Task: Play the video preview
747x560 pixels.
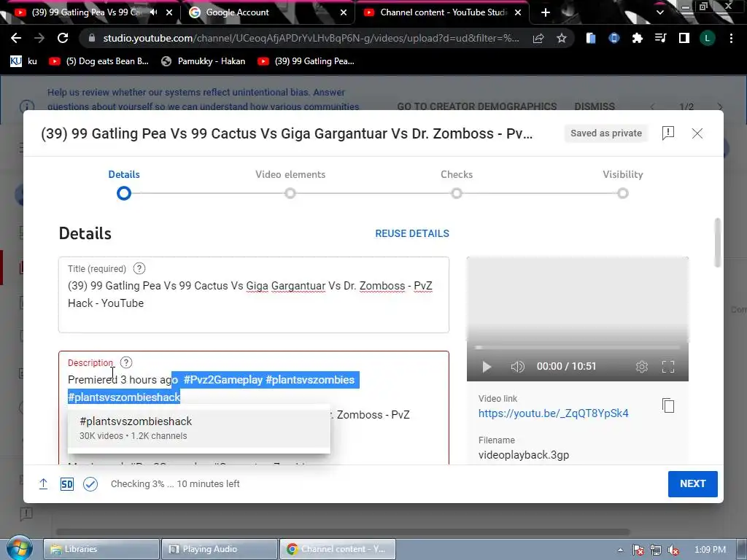Action: pos(487,366)
